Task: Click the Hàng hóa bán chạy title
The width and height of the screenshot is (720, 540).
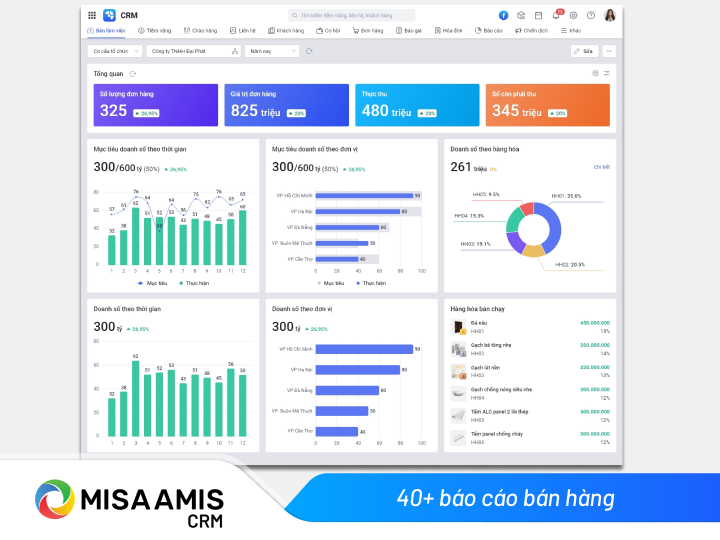Action: point(478,309)
